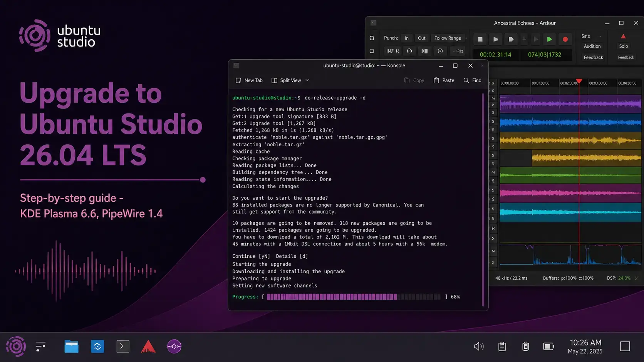
Task: Click the red triangle alert icon above Solo
Action: click(623, 36)
